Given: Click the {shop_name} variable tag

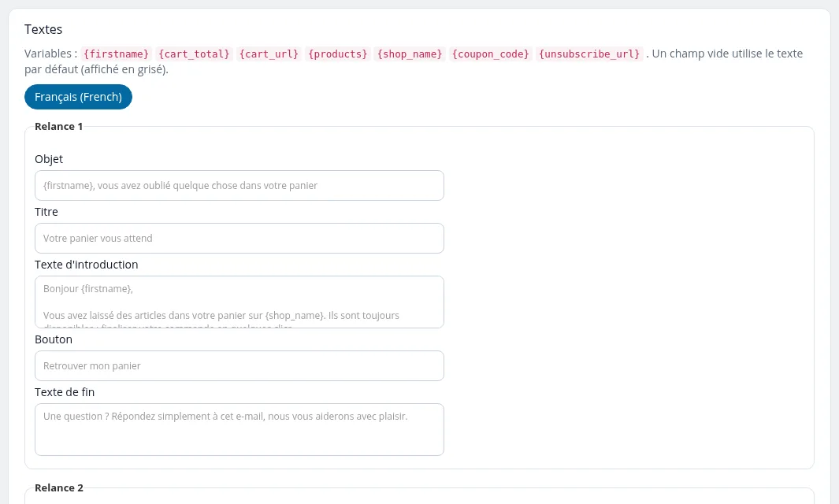Looking at the screenshot, I should point(410,54).
